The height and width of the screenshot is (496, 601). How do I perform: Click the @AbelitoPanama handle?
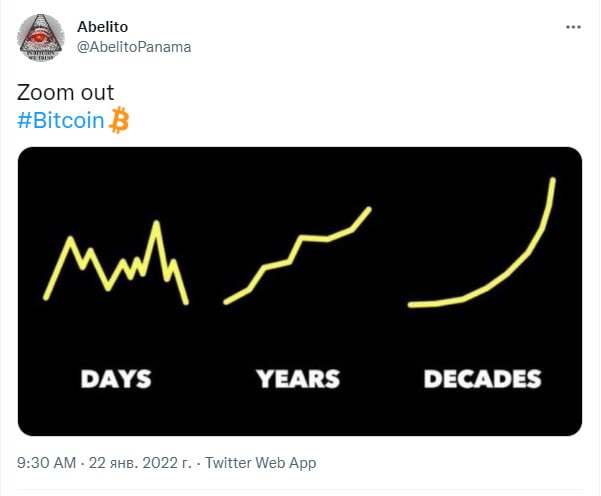tap(133, 46)
